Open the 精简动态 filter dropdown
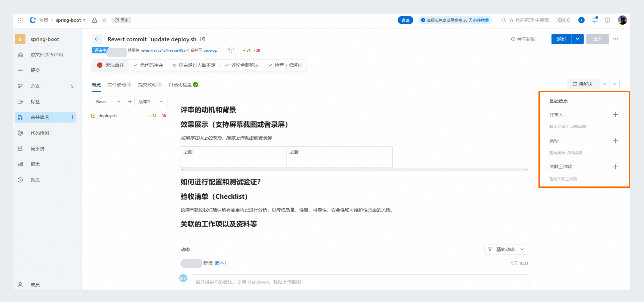The width and height of the screenshot is (644, 302). point(506,249)
